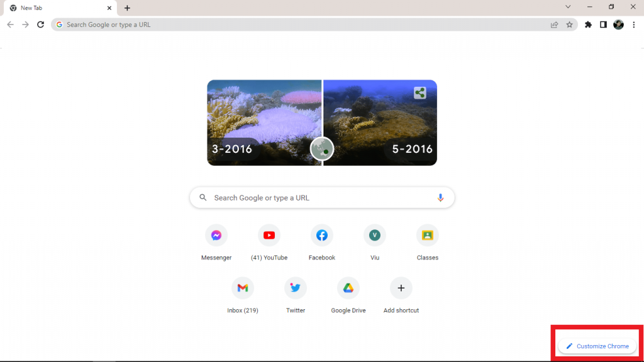
Task: Click the Customize Chrome button
Action: coord(597,346)
